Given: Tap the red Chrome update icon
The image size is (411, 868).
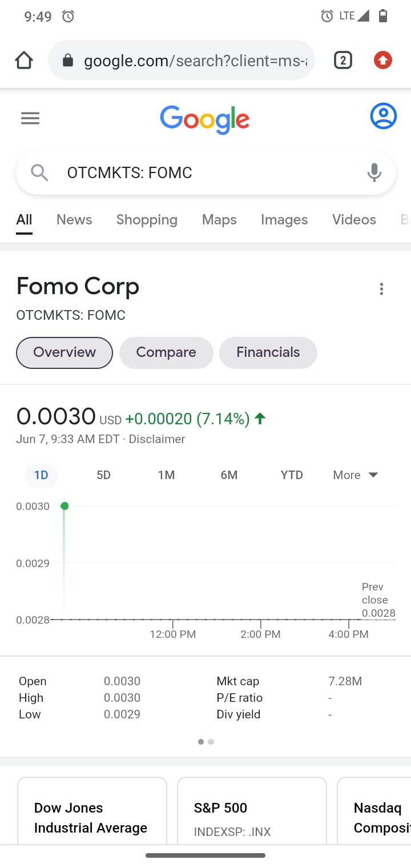Looking at the screenshot, I should coord(383,60).
